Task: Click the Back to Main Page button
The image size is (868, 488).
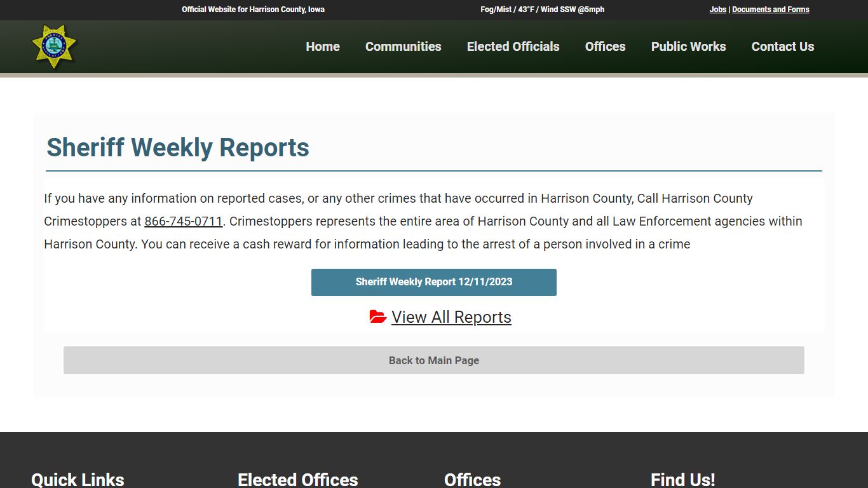Action: [434, 360]
